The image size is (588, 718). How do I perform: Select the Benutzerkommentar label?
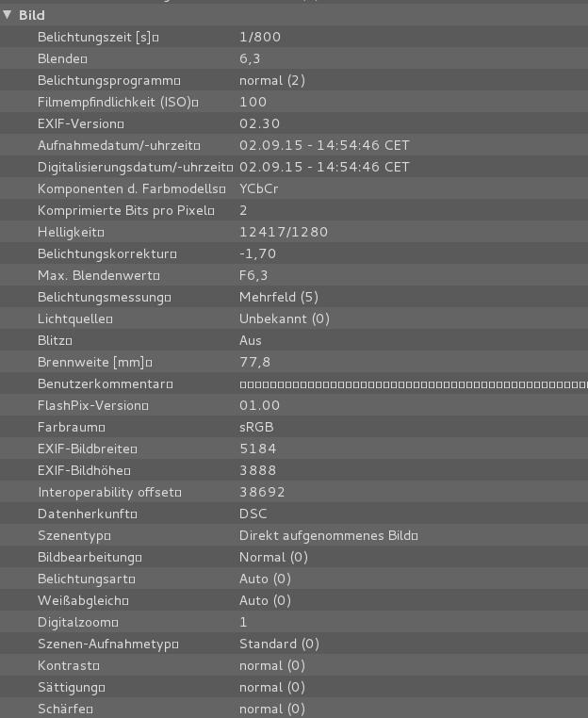click(102, 383)
